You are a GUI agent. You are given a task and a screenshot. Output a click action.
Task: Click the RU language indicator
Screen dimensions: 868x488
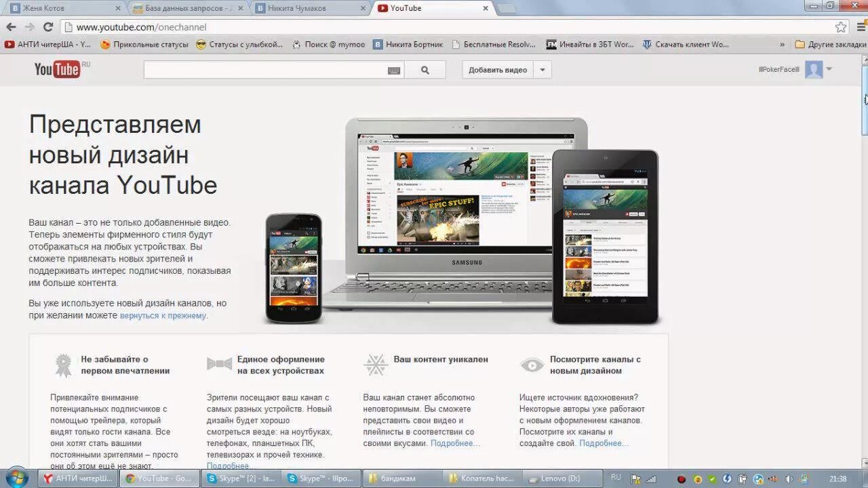pyautogui.click(x=616, y=478)
